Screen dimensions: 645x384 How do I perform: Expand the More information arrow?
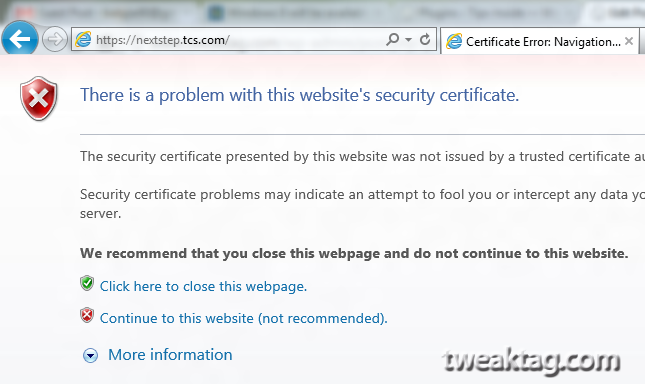[90, 355]
